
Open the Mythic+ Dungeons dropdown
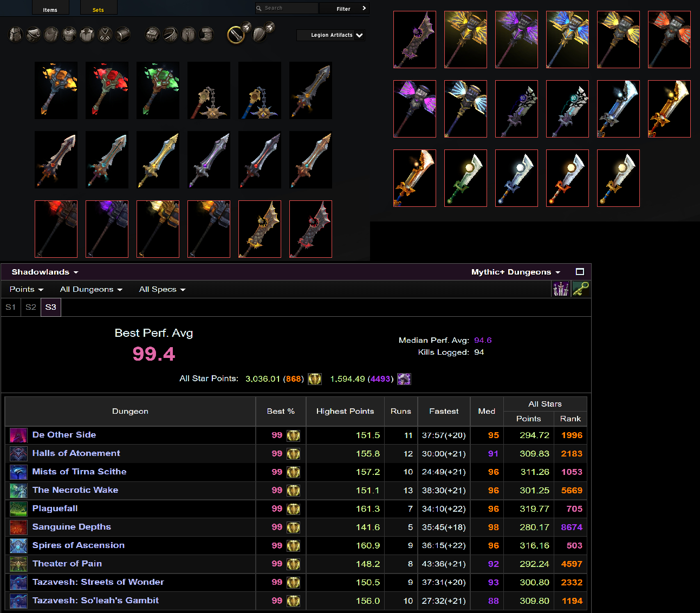pyautogui.click(x=516, y=272)
